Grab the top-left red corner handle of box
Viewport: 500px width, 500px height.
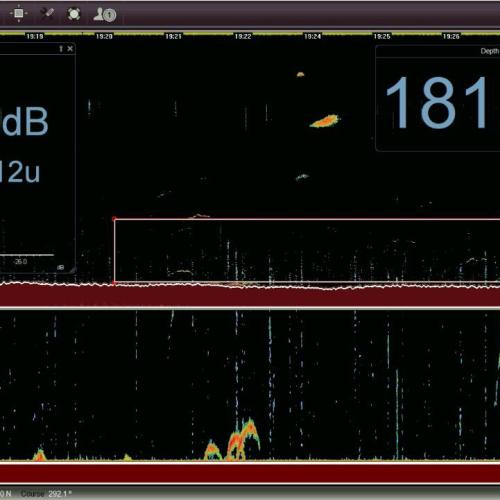click(x=114, y=219)
